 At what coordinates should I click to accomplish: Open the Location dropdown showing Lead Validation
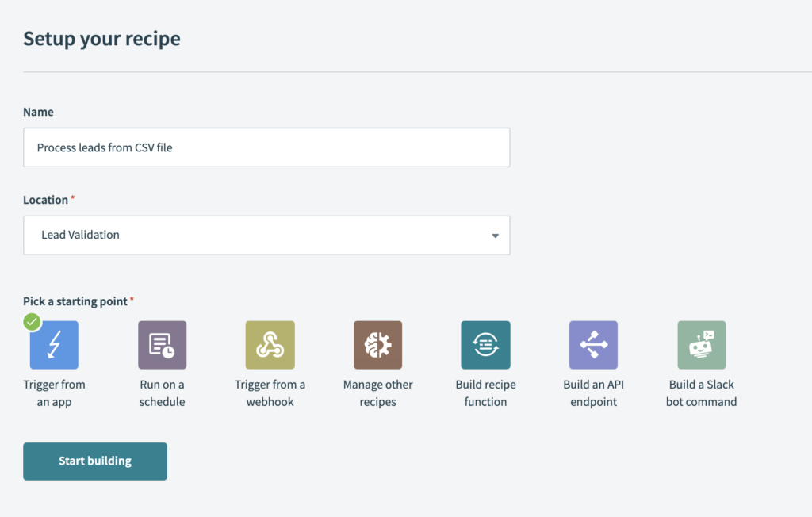point(266,236)
